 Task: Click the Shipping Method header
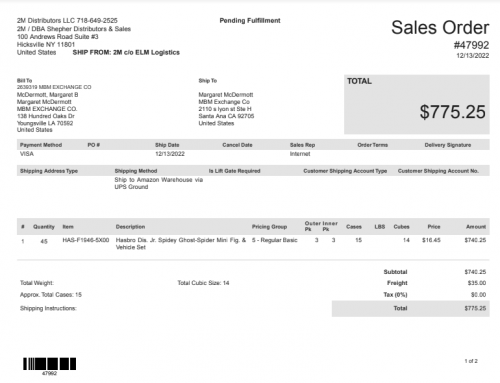tap(136, 171)
